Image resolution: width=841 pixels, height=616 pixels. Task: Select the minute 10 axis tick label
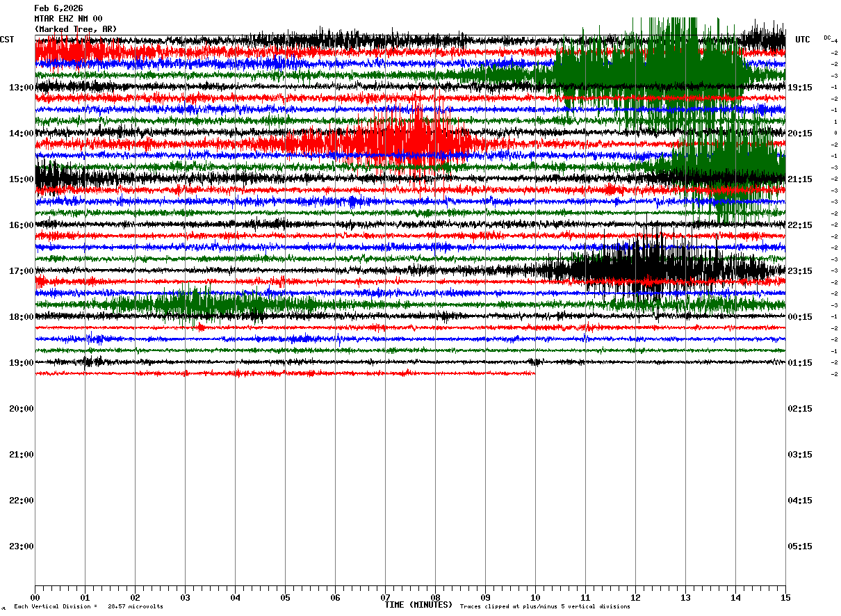535,597
